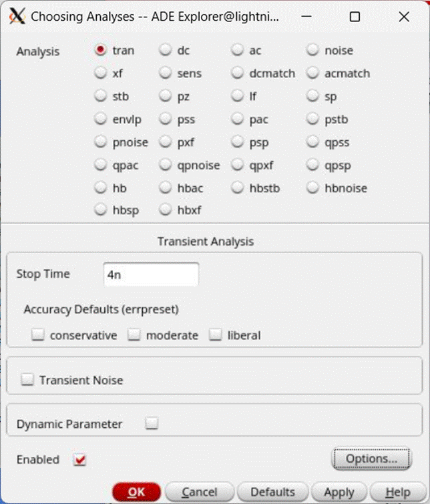Select the hb harmonic balance analysis
This screenshot has width=430, height=504.
101,188
